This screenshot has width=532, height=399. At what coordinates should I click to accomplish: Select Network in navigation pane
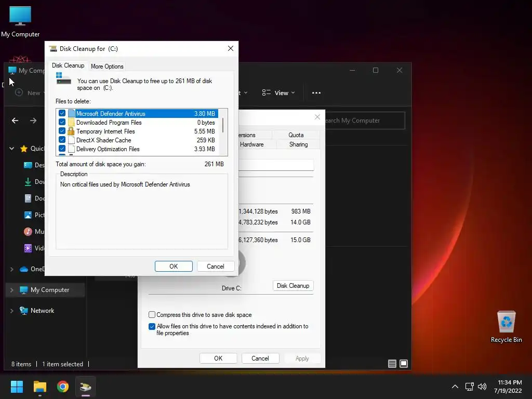(x=42, y=311)
